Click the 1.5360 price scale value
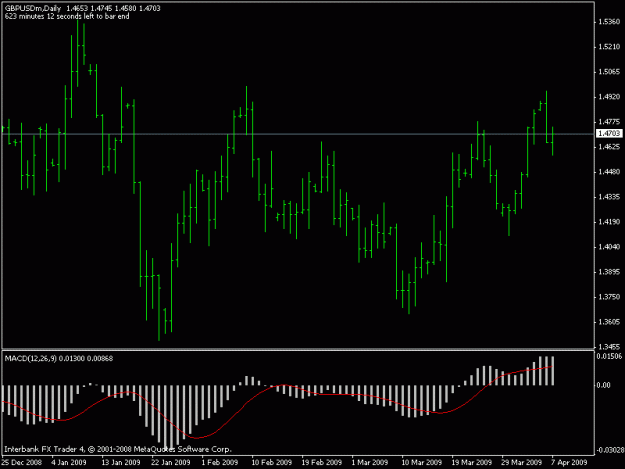625x469 pixels. pos(609,22)
